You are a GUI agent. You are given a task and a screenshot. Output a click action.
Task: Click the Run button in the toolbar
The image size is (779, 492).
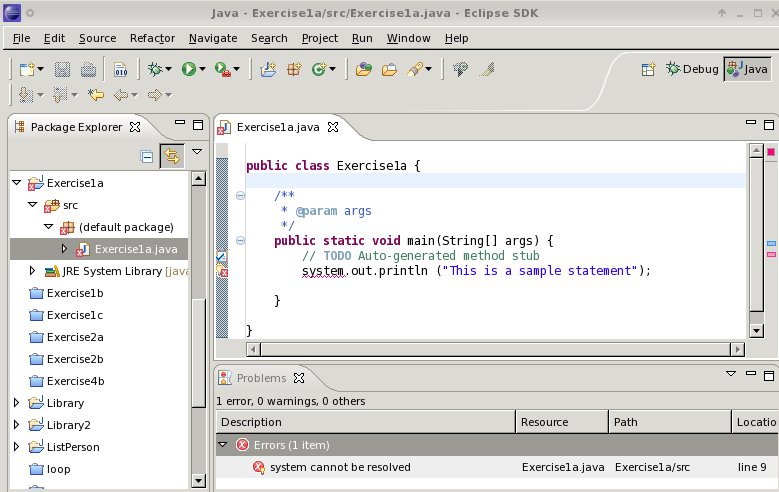188,69
